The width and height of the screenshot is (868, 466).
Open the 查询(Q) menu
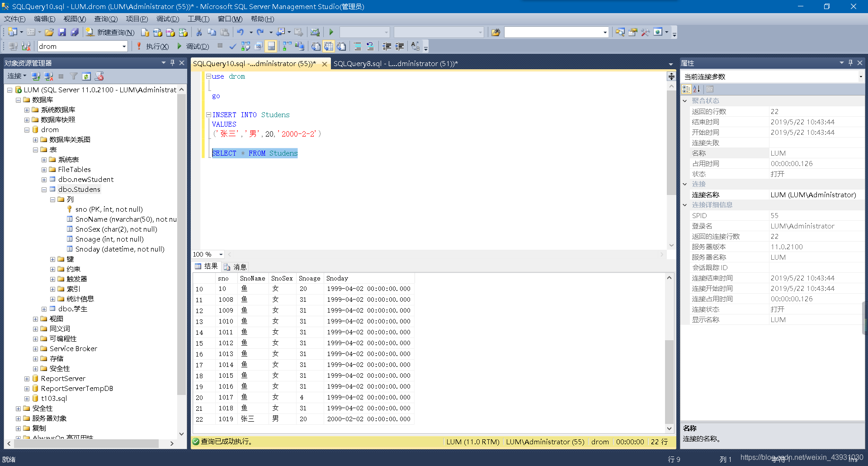coord(106,19)
